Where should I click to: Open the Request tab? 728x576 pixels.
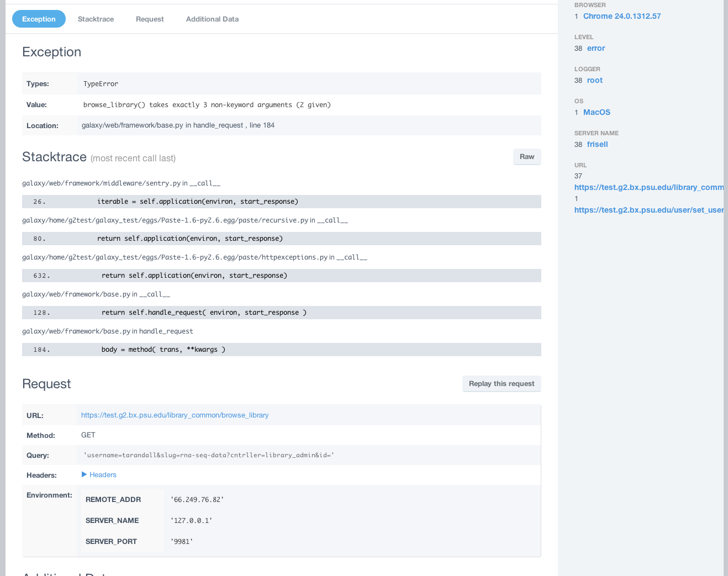click(150, 19)
